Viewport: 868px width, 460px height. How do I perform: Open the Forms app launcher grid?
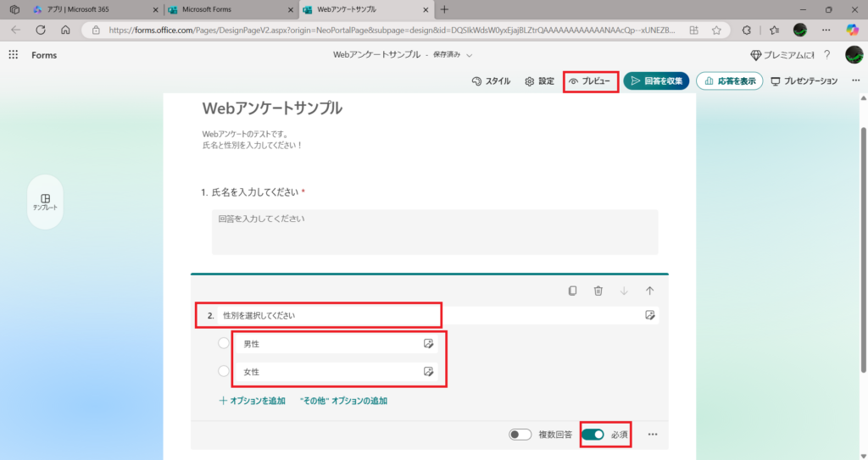point(14,55)
